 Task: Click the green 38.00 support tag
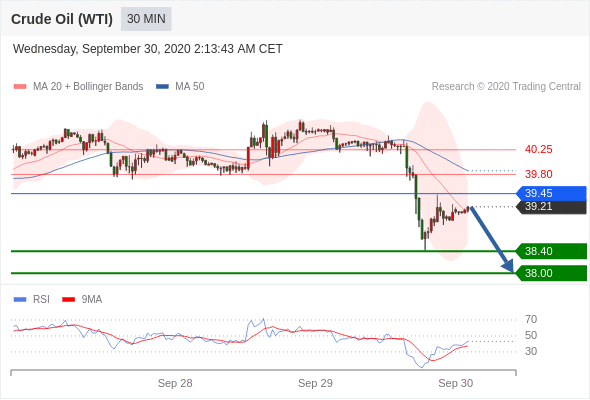(551, 273)
